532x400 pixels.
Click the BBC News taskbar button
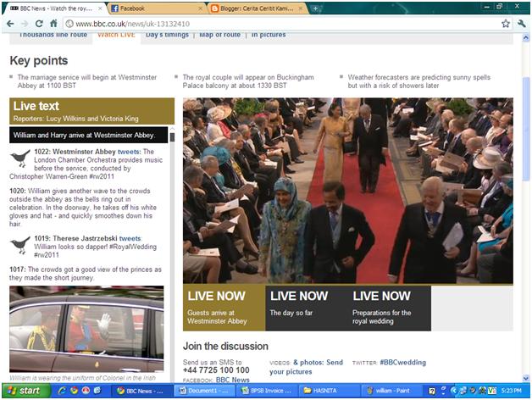pyautogui.click(x=141, y=391)
